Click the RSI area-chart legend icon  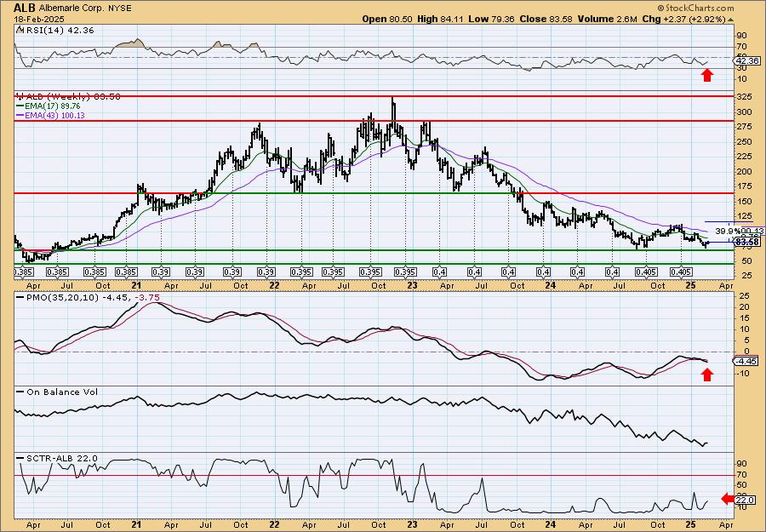[x=20, y=30]
